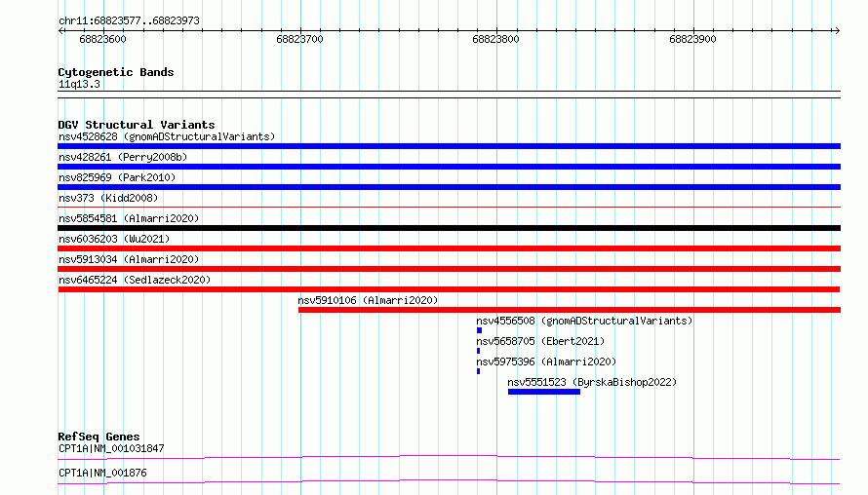868x495 pixels.
Task: Click the red bar under nsv5910106
Action: coord(569,310)
